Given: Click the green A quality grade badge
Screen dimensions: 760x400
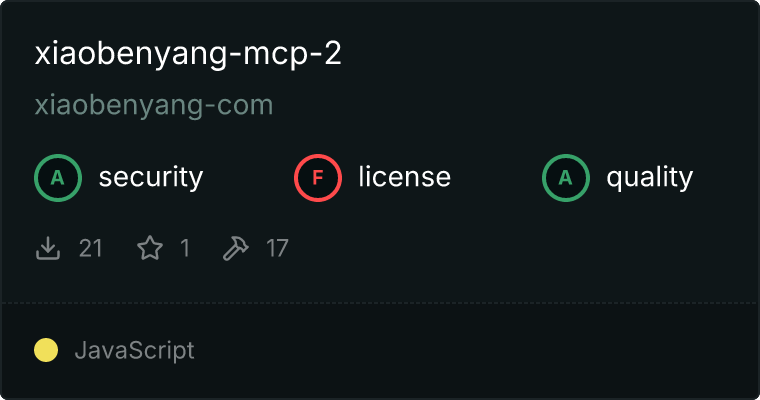Looking at the screenshot, I should [x=566, y=178].
